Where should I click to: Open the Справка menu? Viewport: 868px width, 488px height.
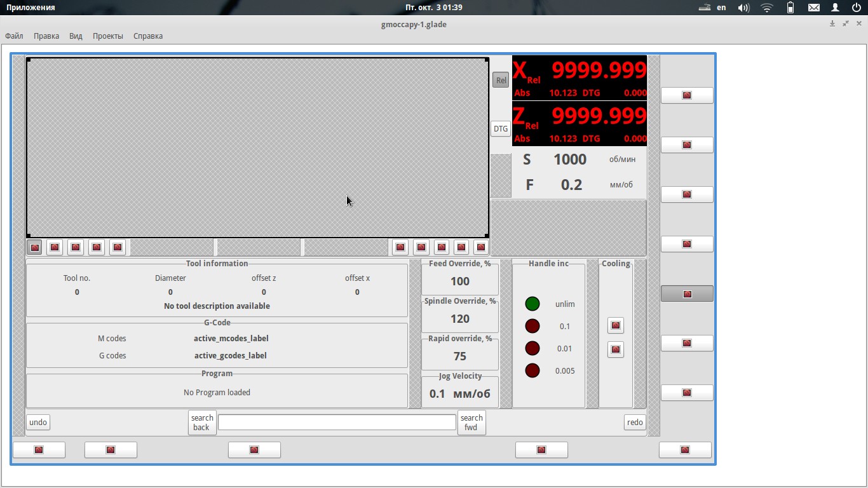point(148,36)
